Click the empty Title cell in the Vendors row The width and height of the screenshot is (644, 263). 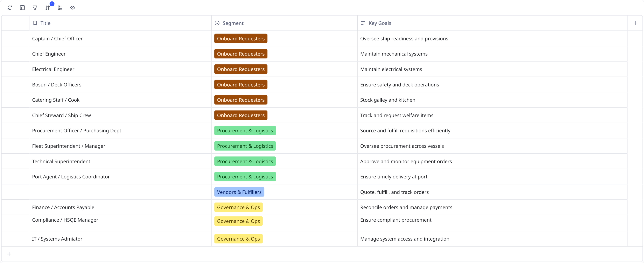pyautogui.click(x=120, y=192)
